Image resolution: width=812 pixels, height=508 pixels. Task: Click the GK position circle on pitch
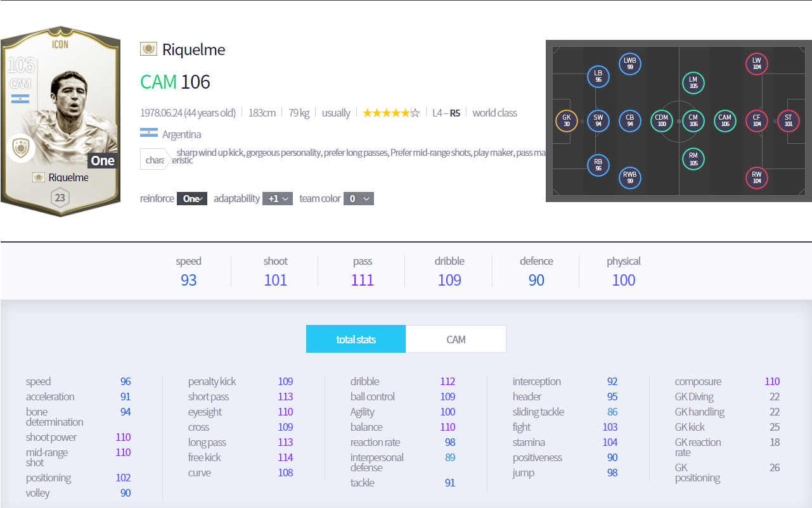coord(566,120)
